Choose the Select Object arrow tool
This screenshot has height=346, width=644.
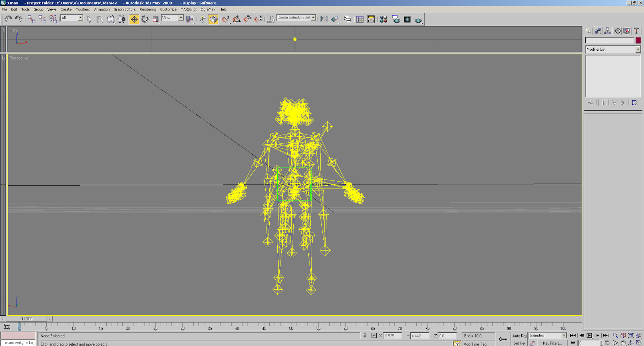[89, 19]
